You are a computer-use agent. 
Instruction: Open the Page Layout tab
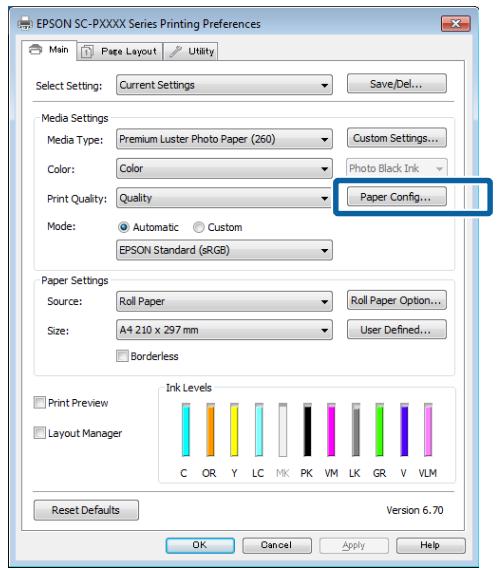[120, 51]
